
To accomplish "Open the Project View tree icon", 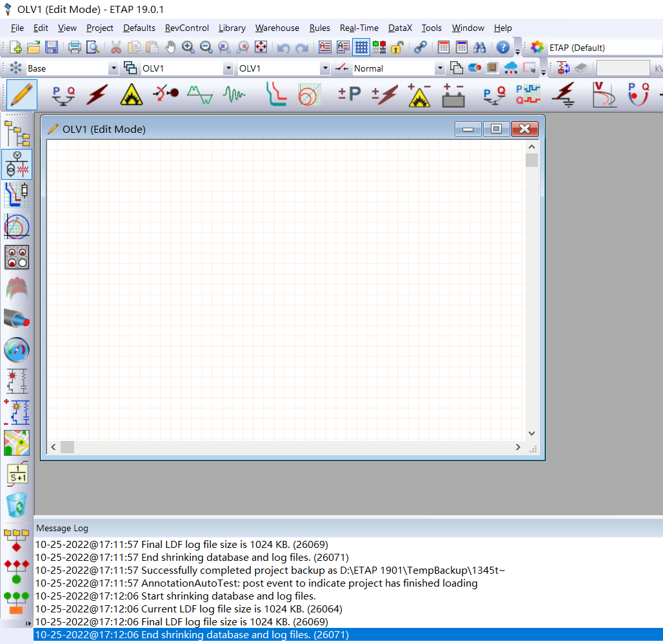I will pyautogui.click(x=17, y=133).
